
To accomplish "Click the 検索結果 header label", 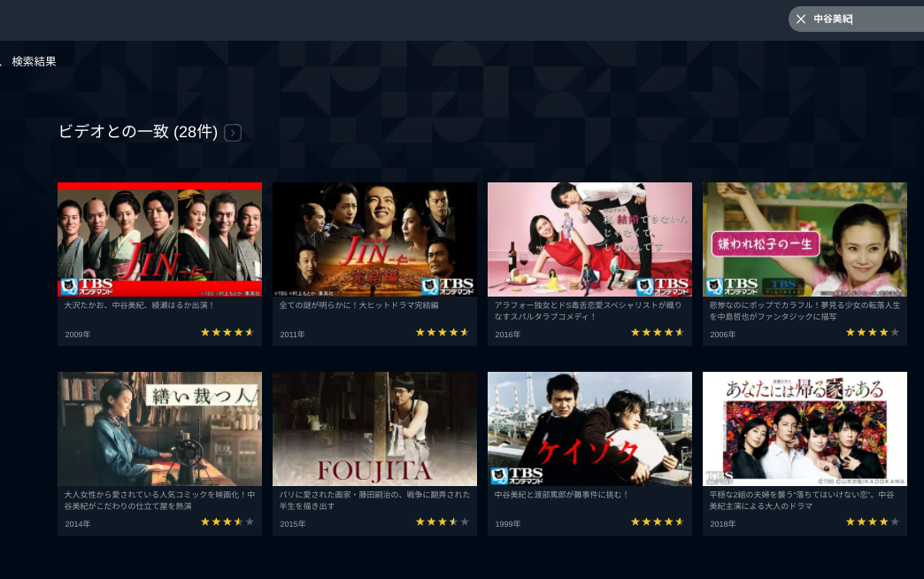I will point(34,61).
